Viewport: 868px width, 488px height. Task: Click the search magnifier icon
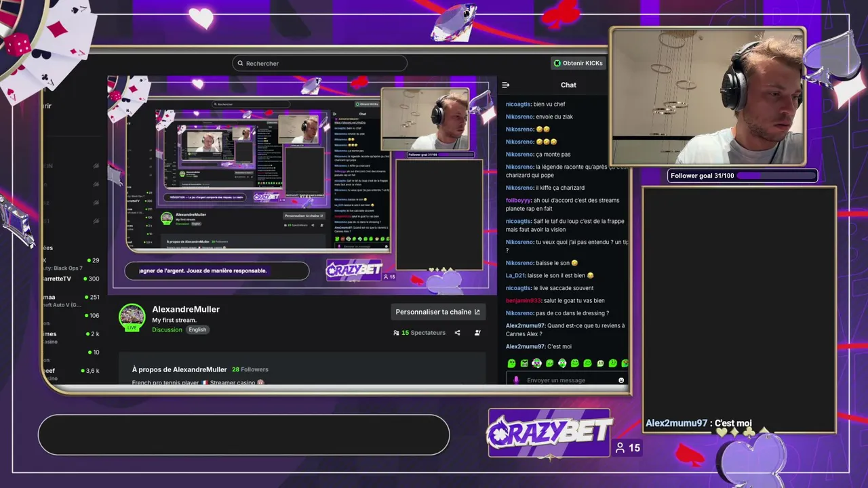click(x=239, y=63)
